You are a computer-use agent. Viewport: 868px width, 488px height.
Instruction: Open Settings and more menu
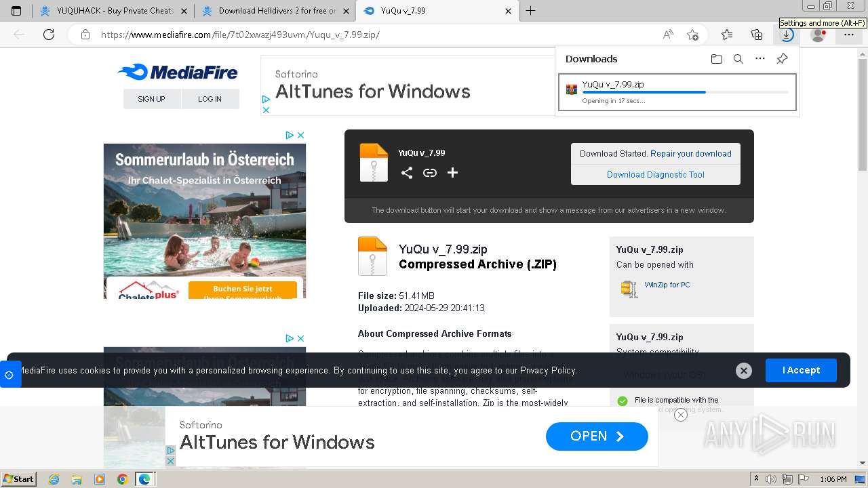(848, 35)
